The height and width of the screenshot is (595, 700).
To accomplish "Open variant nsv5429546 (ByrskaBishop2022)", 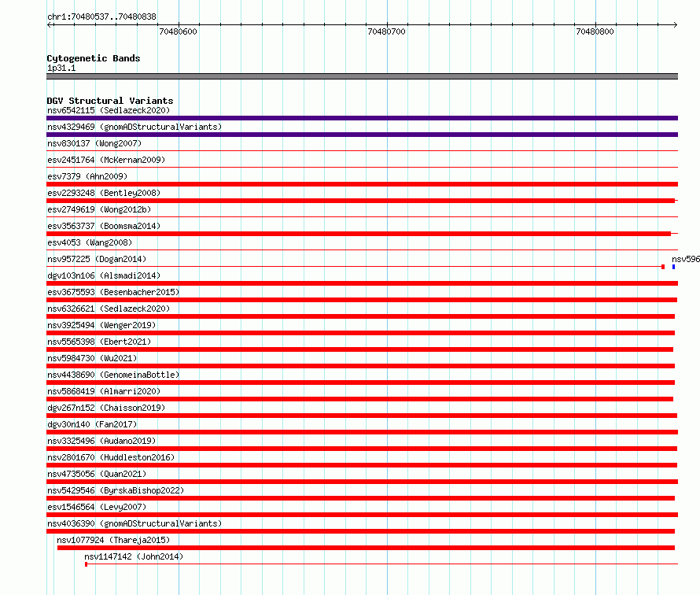I will [x=116, y=490].
